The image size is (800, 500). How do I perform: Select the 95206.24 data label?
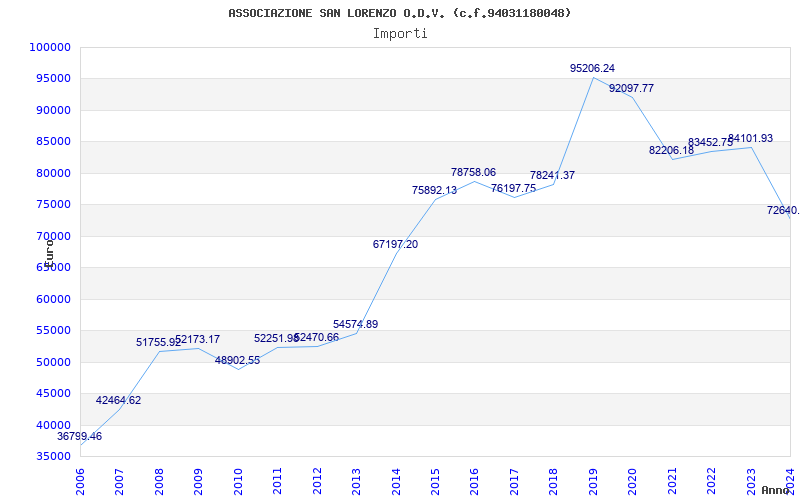(x=592, y=68)
